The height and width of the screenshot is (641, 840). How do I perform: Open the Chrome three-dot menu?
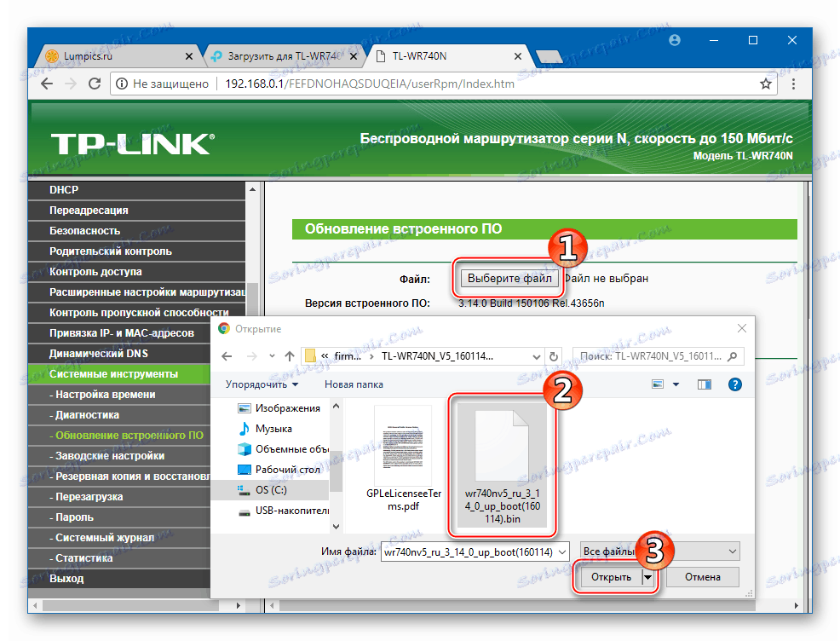(793, 84)
